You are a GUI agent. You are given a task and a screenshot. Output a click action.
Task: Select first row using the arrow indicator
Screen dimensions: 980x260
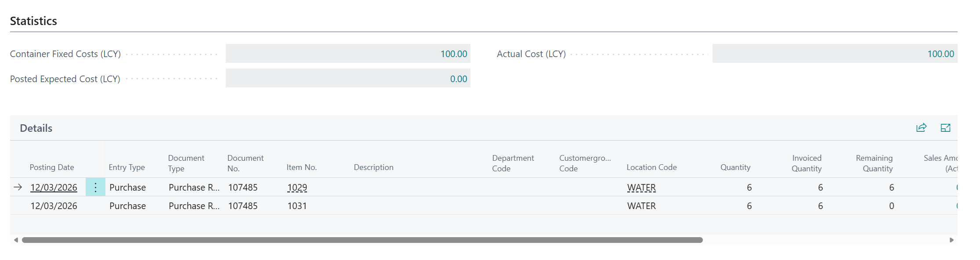18,188
